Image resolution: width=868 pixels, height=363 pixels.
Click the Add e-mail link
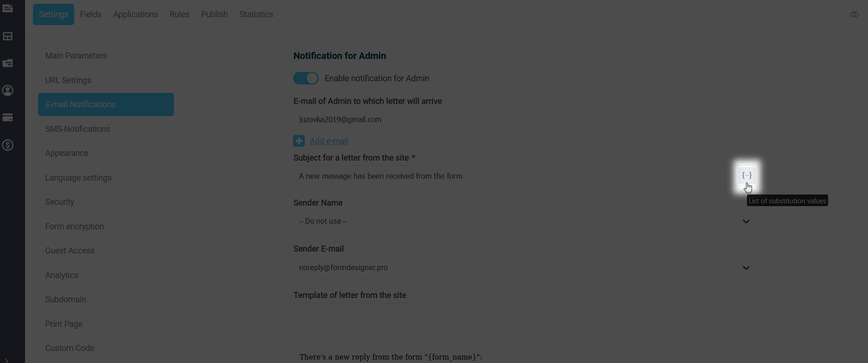pyautogui.click(x=329, y=141)
